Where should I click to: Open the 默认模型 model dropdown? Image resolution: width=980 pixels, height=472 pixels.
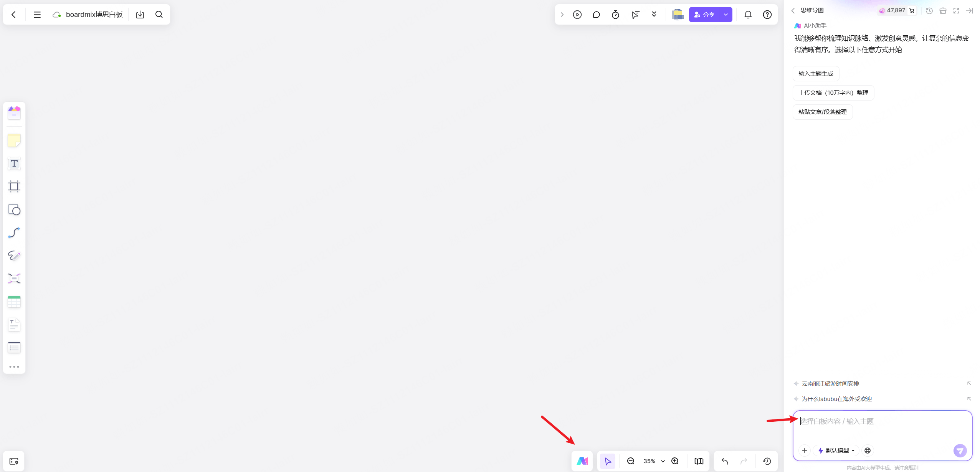click(x=836, y=451)
